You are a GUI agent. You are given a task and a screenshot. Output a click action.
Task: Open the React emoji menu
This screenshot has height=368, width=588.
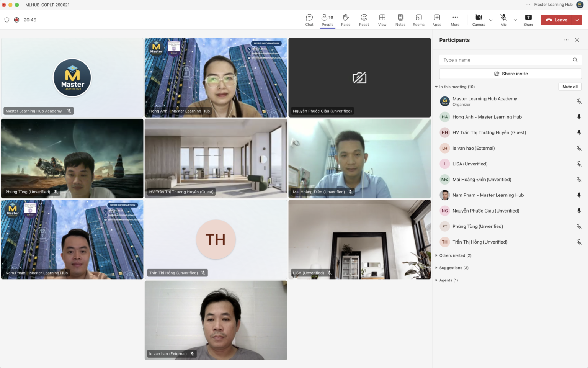[x=364, y=20]
